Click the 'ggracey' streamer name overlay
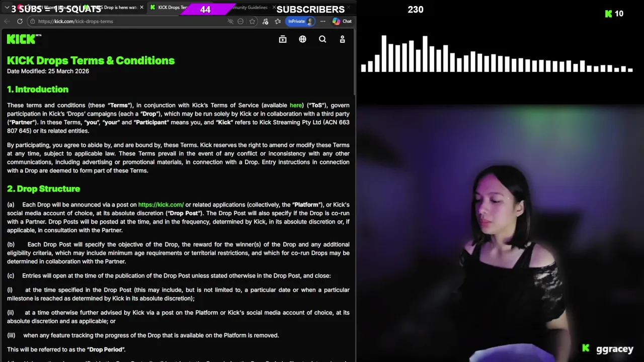644x362 pixels. [614, 349]
